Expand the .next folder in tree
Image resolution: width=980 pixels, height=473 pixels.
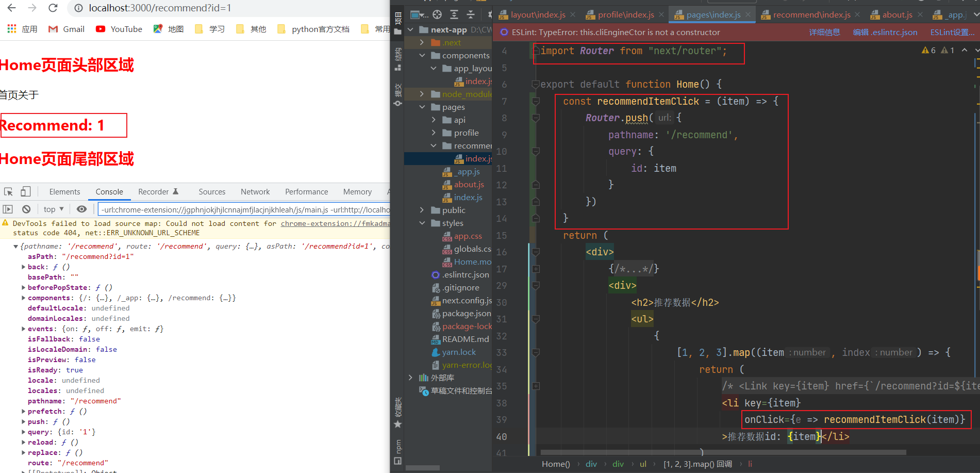422,42
